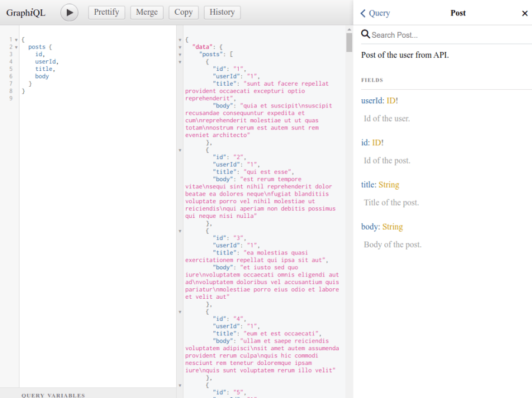Close the documentation explorer panel
The width and height of the screenshot is (532, 398).
pos(524,13)
